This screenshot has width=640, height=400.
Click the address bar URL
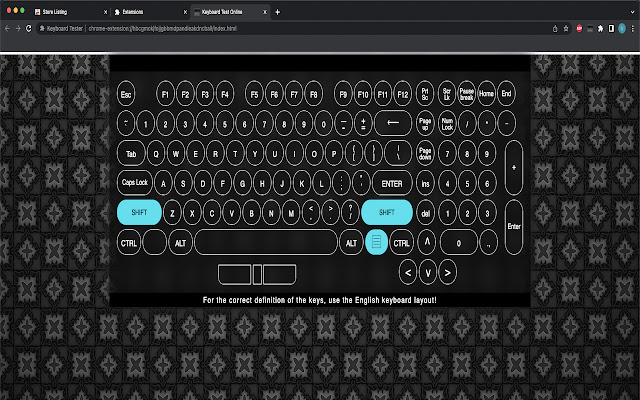point(162,29)
